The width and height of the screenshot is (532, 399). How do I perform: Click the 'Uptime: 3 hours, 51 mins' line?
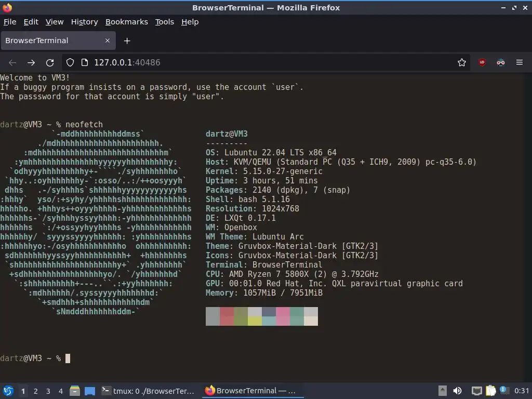(x=262, y=181)
